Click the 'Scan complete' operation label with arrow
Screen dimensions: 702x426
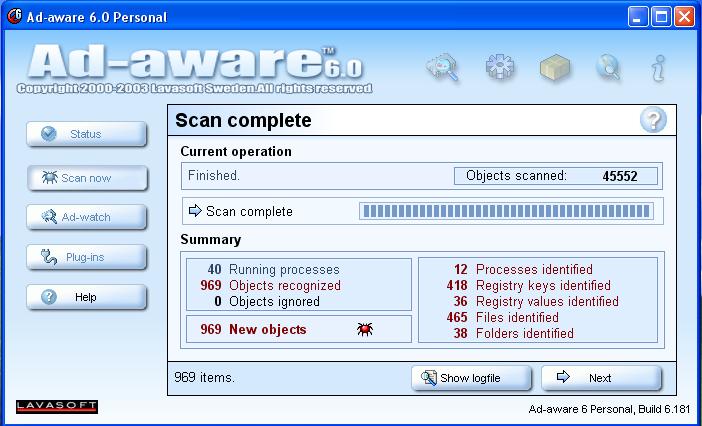pos(240,211)
